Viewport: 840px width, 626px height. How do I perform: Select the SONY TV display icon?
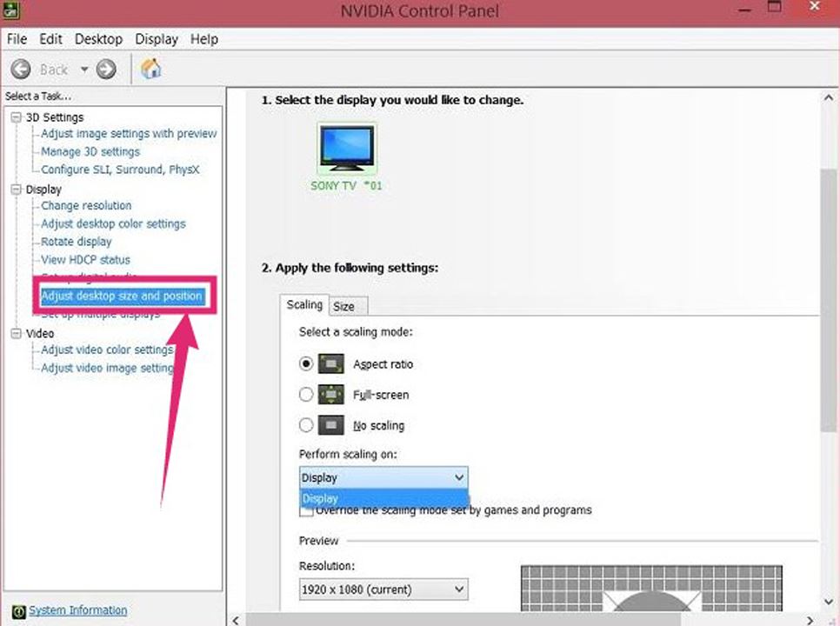346,149
